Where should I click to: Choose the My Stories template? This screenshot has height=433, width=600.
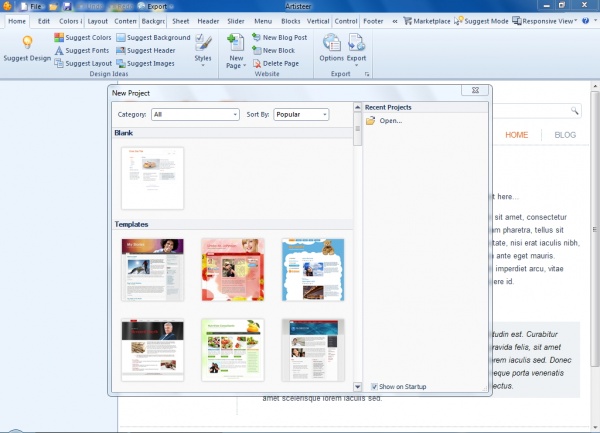click(153, 270)
